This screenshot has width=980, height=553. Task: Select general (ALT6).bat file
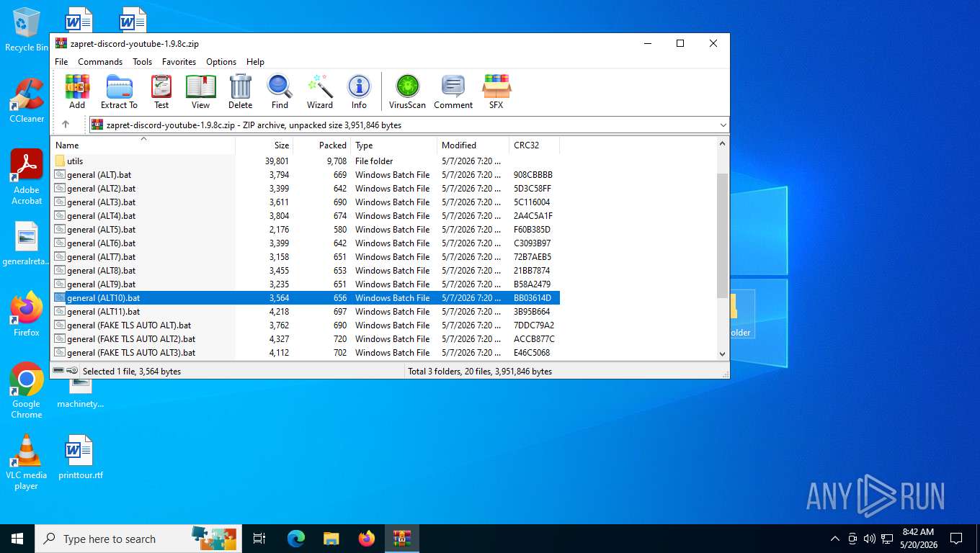point(305,243)
